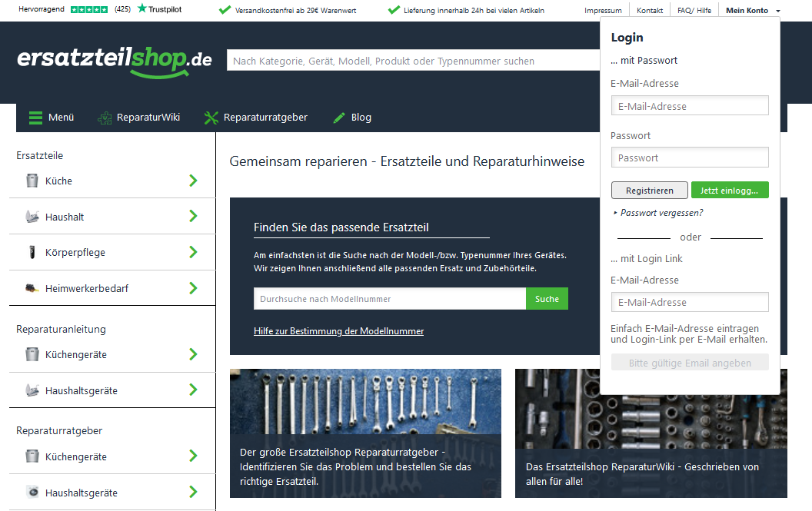The width and height of the screenshot is (812, 511).
Task: Expand the Passwort vergessen link
Action: tap(661, 213)
